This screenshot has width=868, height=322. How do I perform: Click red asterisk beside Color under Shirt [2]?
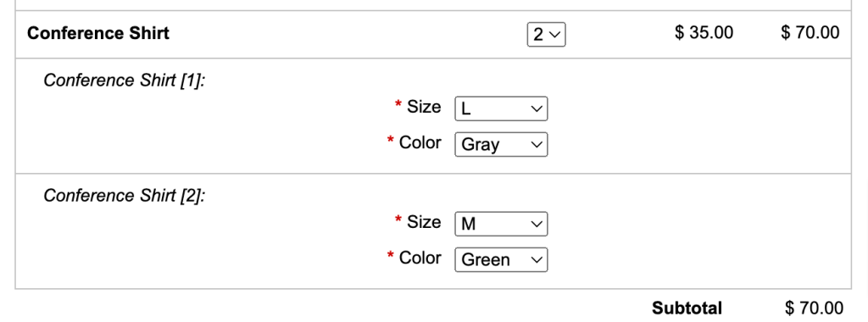[390, 255]
